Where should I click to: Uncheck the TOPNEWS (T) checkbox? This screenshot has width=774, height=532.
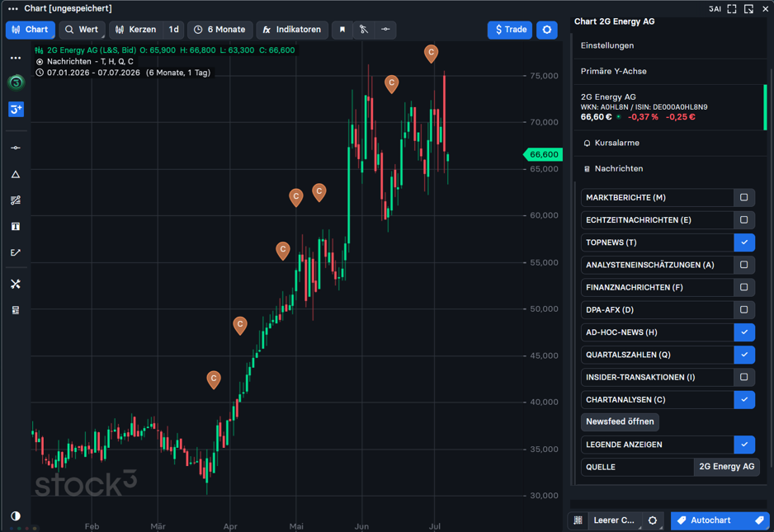pyautogui.click(x=744, y=242)
